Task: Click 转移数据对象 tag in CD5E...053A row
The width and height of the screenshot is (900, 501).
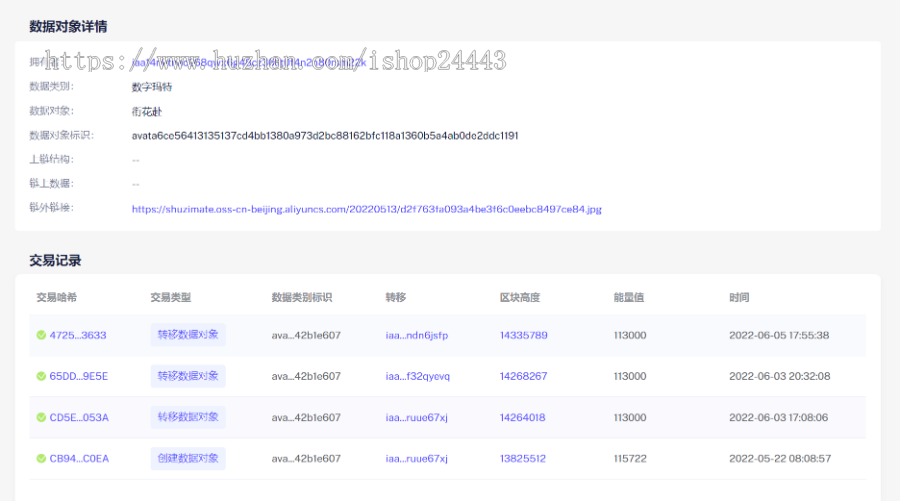Action: point(188,417)
